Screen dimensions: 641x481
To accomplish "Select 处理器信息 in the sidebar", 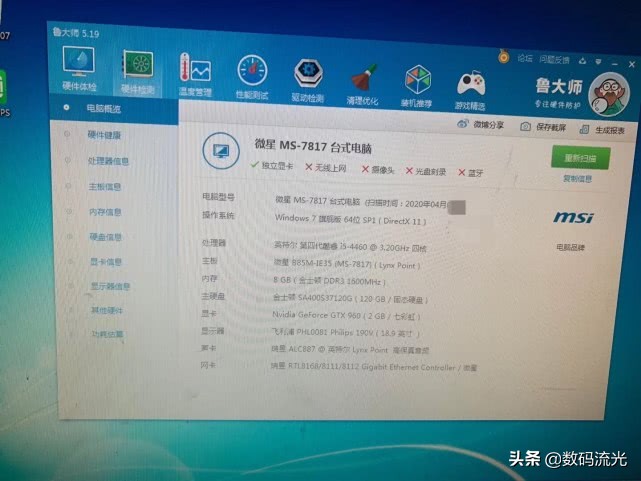I will (x=108, y=161).
